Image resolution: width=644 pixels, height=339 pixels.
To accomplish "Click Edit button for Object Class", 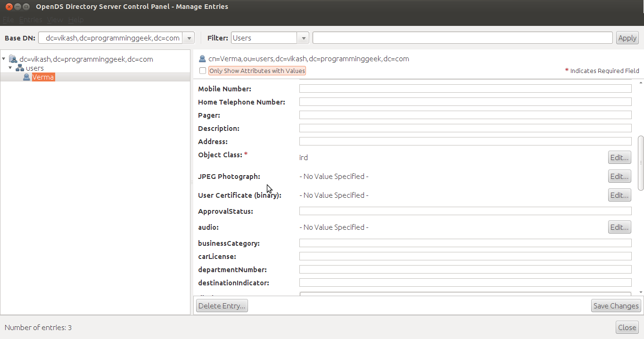I will [619, 157].
